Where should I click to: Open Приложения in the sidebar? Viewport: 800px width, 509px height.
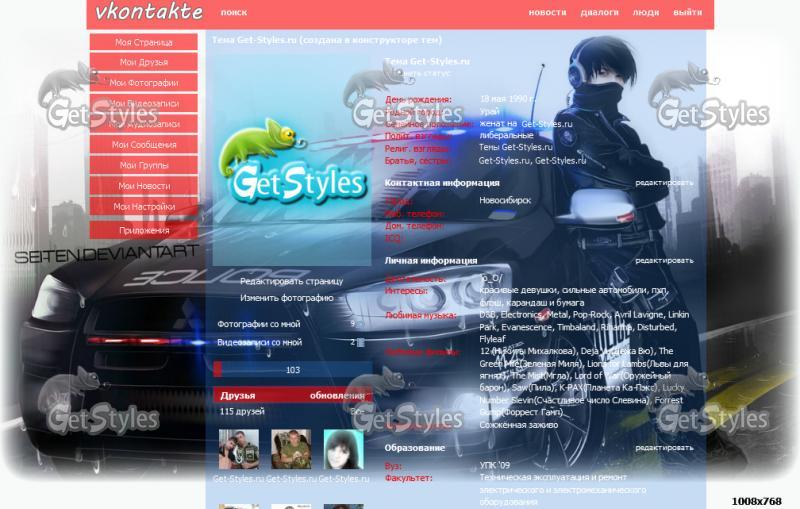pyautogui.click(x=143, y=230)
